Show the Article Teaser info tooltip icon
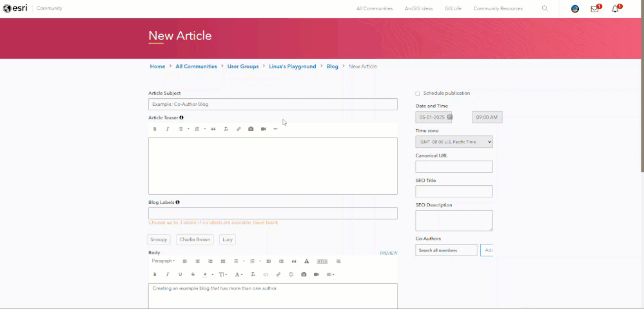Image resolution: width=644 pixels, height=309 pixels. point(182,117)
